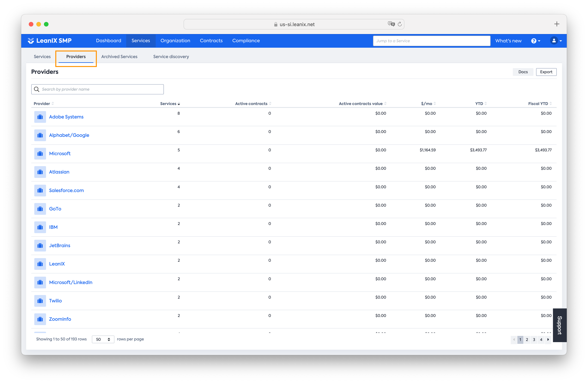Click the Adobe Systems provider briefcase icon

pos(40,117)
